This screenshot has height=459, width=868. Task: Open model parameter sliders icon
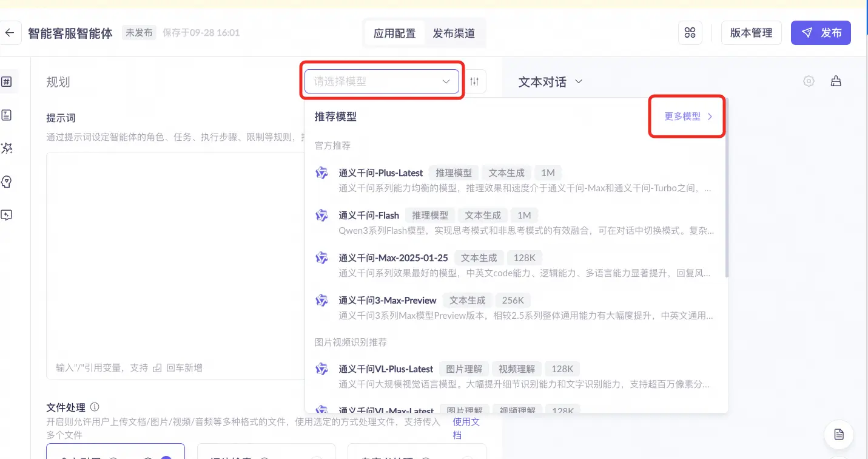(x=474, y=81)
